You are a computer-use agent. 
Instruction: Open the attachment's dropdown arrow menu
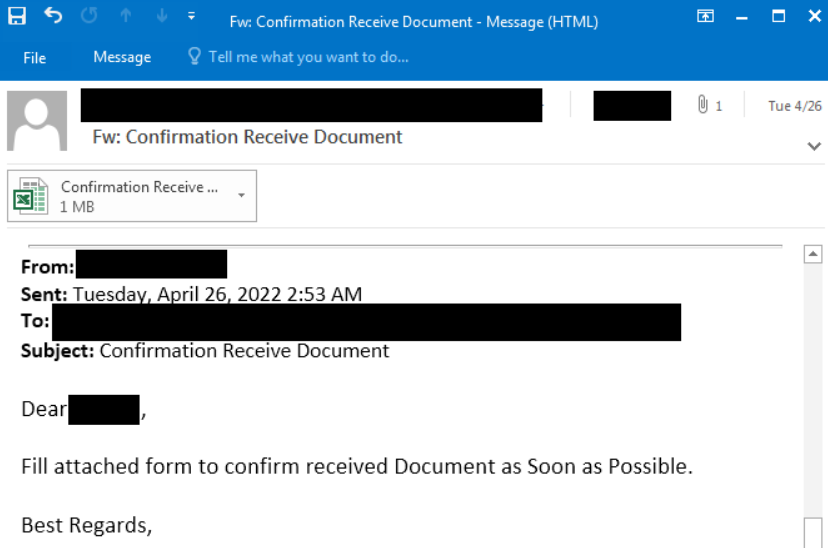tap(241, 195)
